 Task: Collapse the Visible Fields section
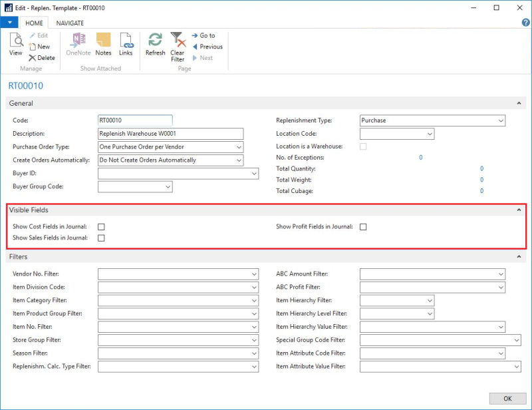519,210
